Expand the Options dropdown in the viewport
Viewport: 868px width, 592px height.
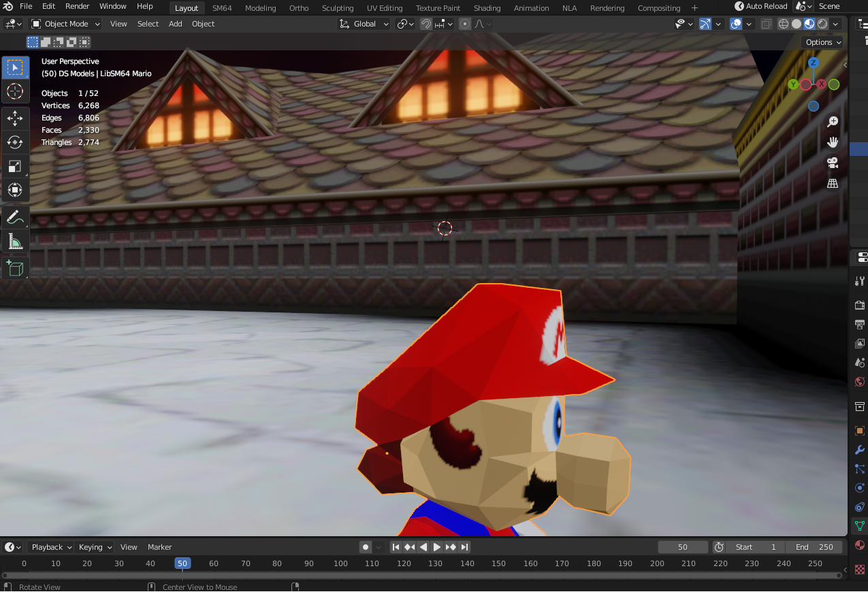point(822,42)
